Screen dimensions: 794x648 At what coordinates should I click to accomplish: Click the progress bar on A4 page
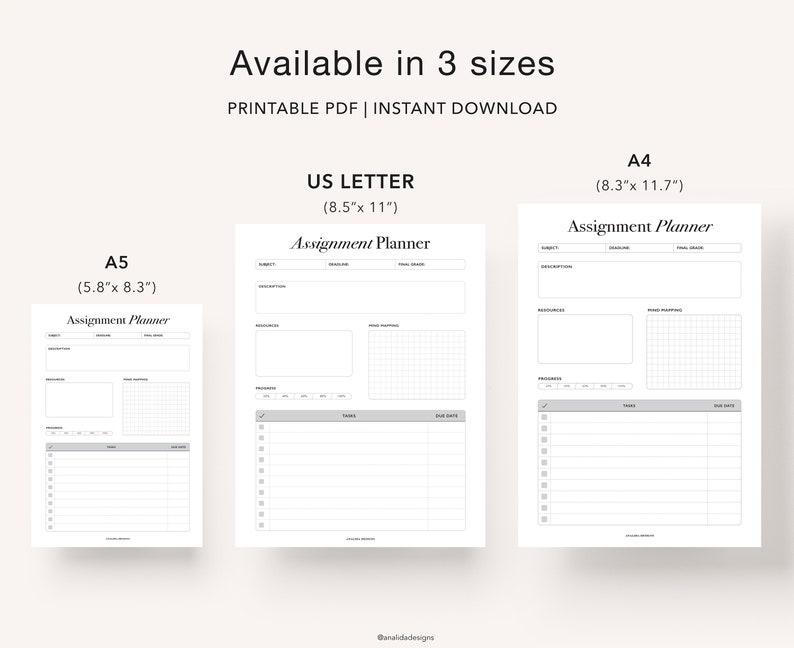pos(585,386)
